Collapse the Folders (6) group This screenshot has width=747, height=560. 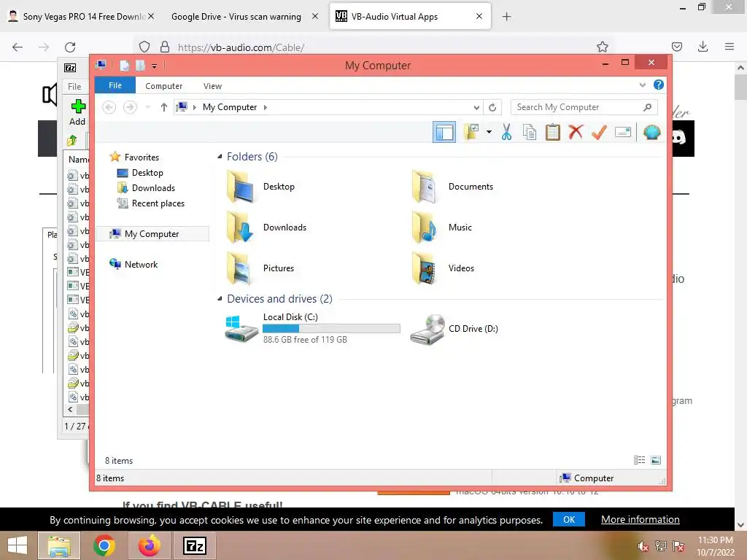coord(220,157)
